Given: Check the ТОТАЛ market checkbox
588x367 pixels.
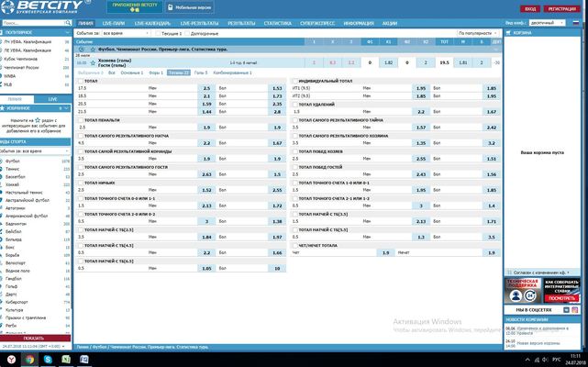Looking at the screenshot, I should (x=80, y=81).
